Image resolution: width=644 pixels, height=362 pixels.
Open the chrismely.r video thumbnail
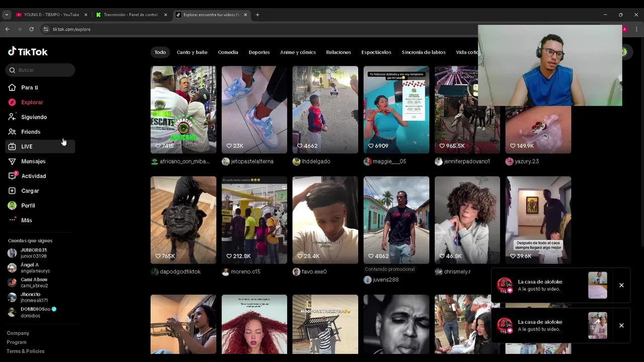[467, 220]
